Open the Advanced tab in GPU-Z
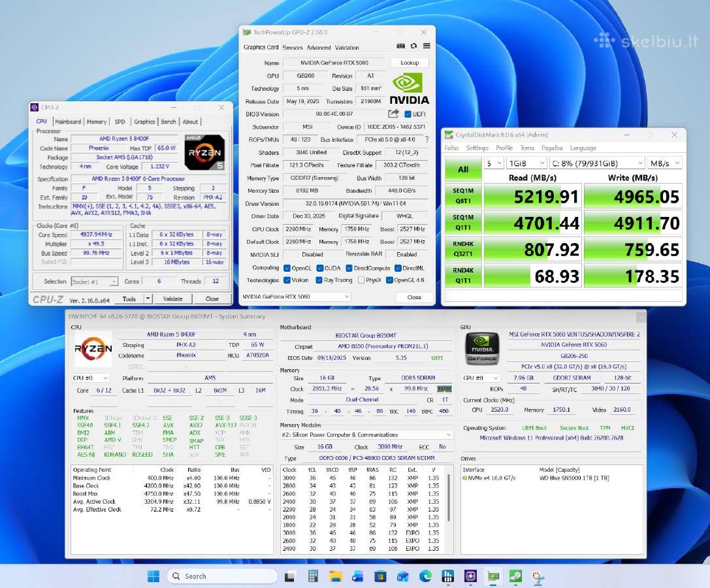 [x=319, y=47]
